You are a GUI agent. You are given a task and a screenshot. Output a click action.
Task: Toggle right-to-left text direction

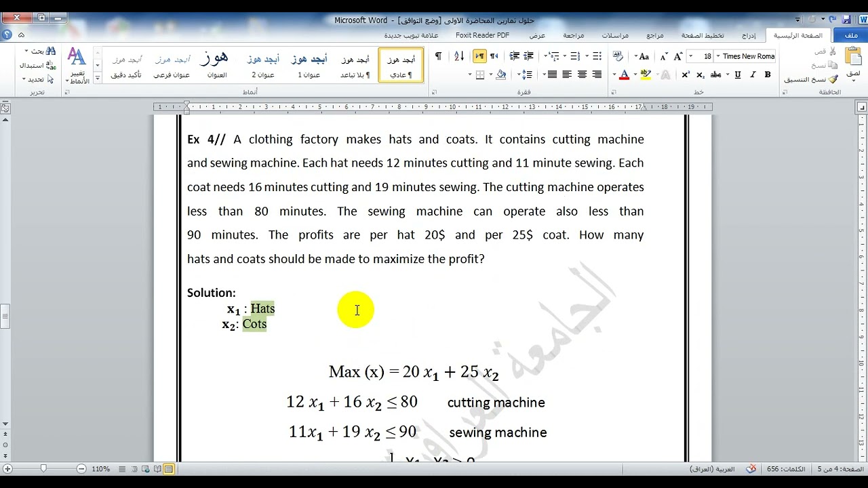(x=494, y=56)
